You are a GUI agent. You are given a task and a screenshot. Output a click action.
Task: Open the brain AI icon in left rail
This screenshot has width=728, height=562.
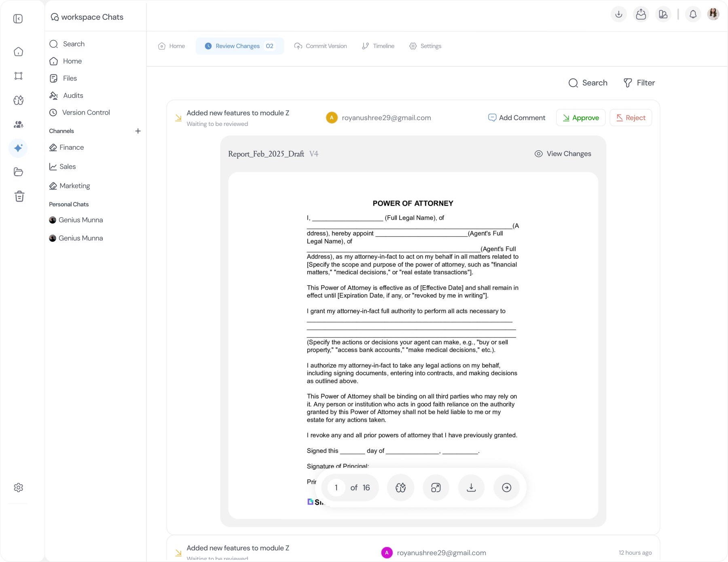click(x=18, y=100)
